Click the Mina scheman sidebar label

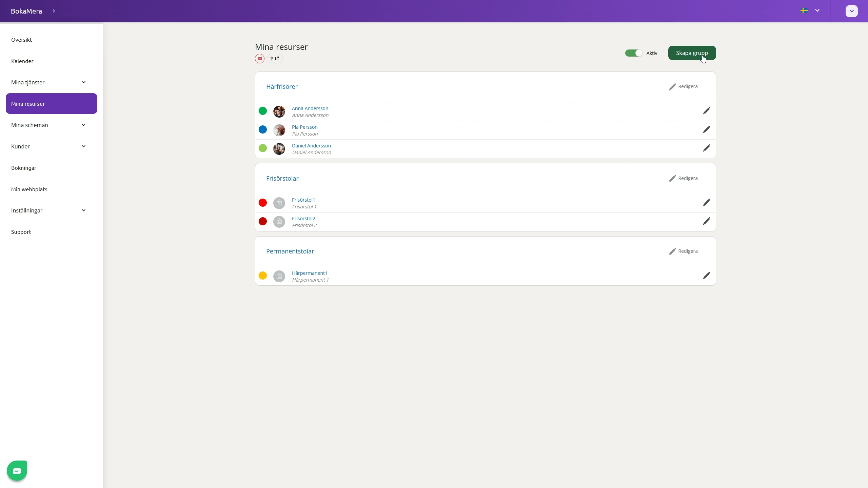point(29,125)
